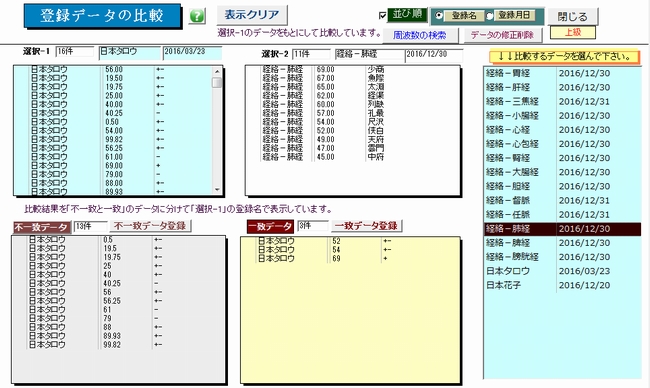
Task: Click the 上級 button
Action: 573,32
